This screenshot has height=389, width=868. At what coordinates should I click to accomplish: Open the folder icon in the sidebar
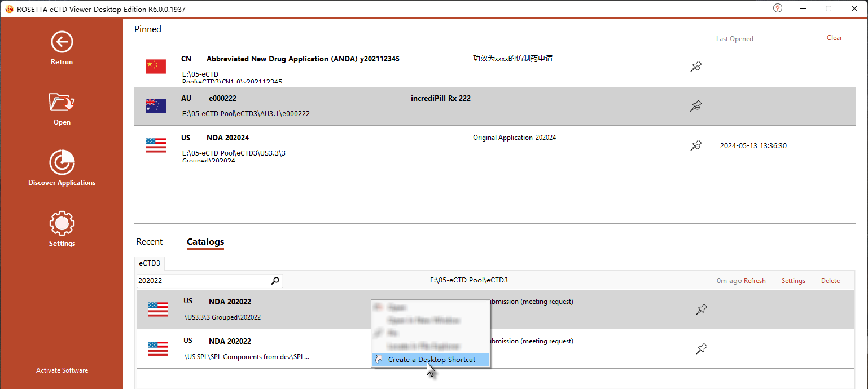(x=62, y=102)
